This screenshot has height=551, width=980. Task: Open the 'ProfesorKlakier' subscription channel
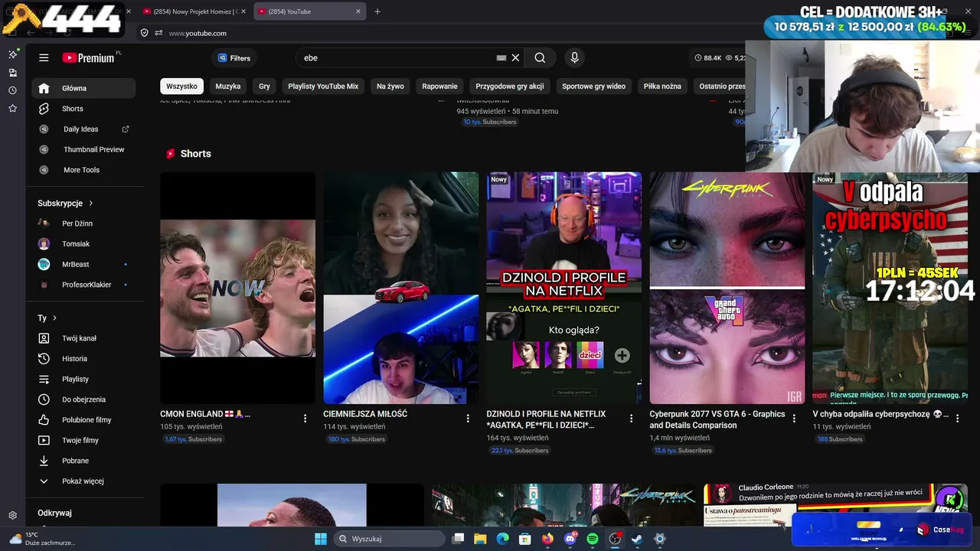[83, 285]
